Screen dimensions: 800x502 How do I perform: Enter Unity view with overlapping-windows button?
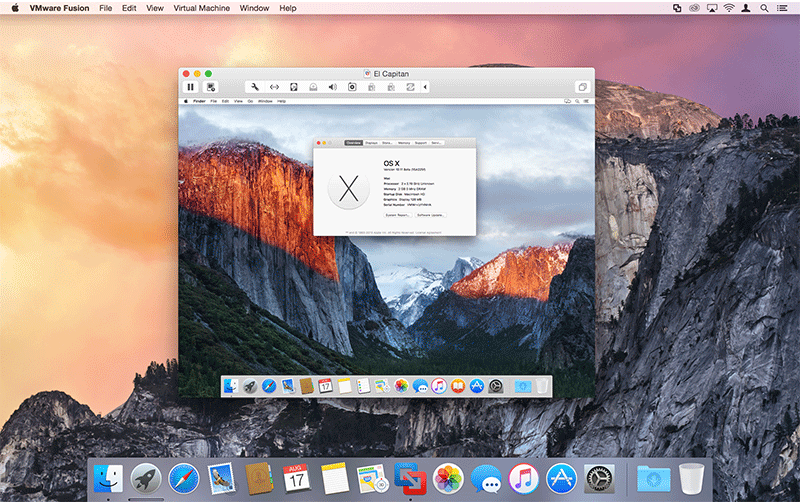click(582, 87)
